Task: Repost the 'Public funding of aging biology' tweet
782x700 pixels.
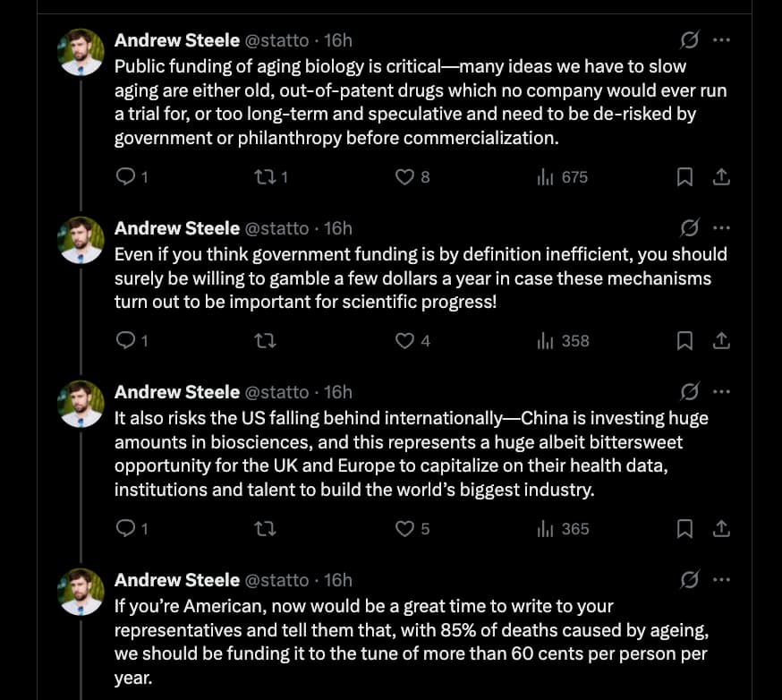Action: coord(265,177)
